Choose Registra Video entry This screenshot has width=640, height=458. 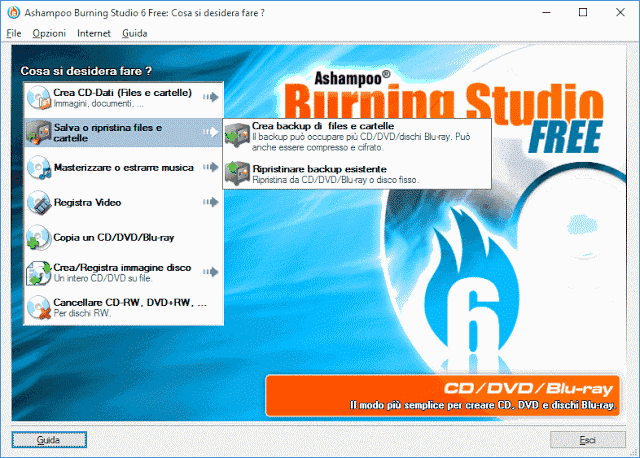pyautogui.click(x=124, y=202)
